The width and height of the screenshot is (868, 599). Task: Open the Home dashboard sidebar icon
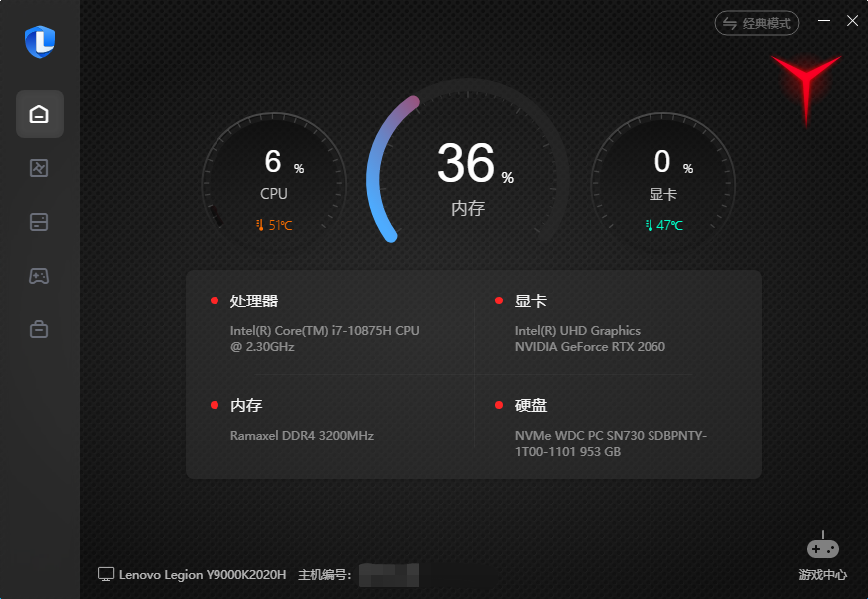click(x=39, y=114)
